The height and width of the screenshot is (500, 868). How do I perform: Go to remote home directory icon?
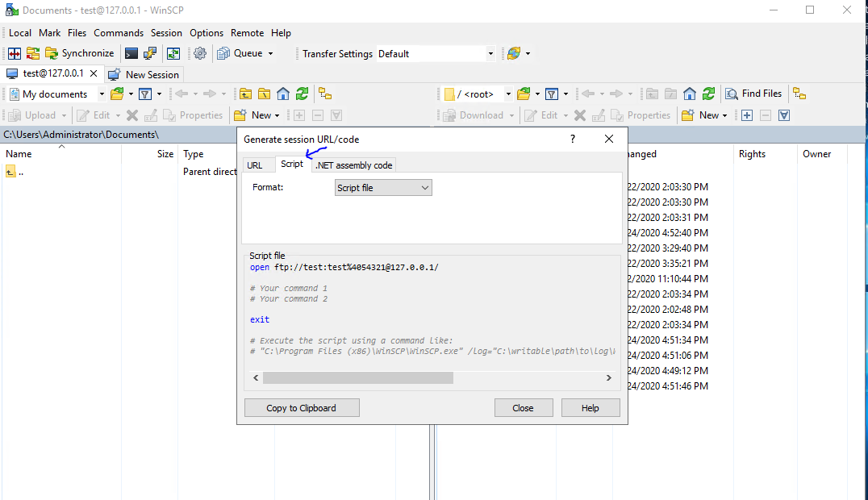pyautogui.click(x=689, y=94)
